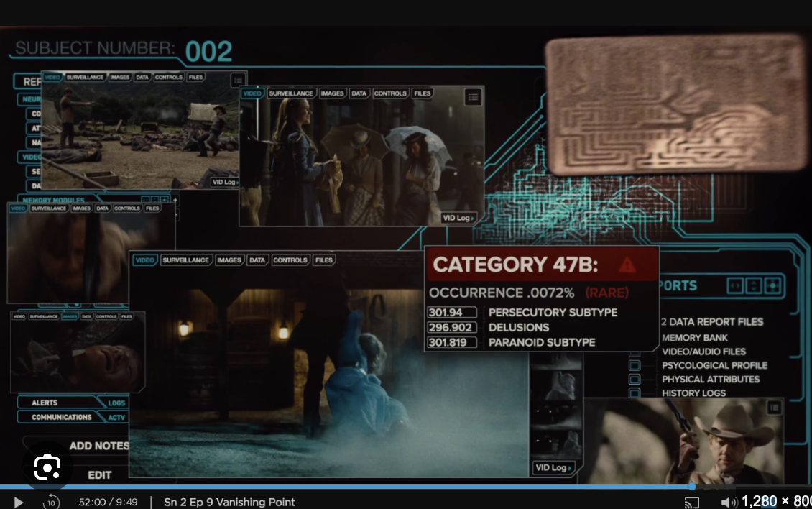Click the ADD NOTES button
This screenshot has height=509, width=812.
[99, 446]
